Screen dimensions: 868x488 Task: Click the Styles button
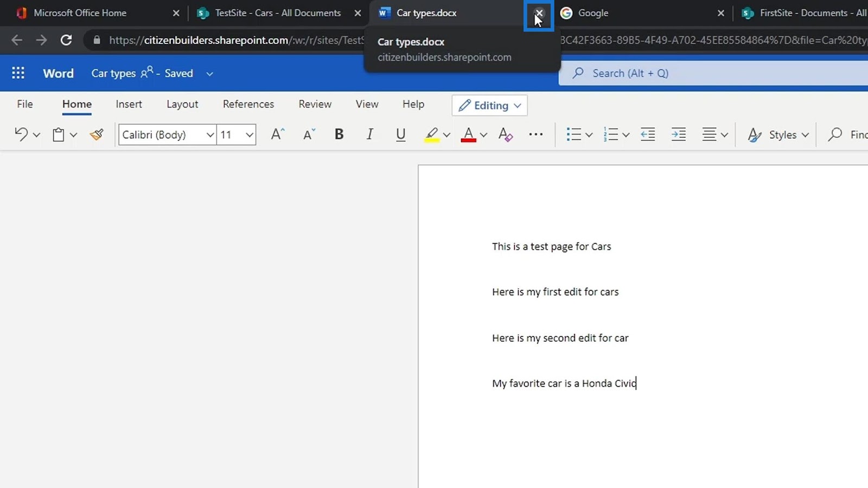coord(778,134)
